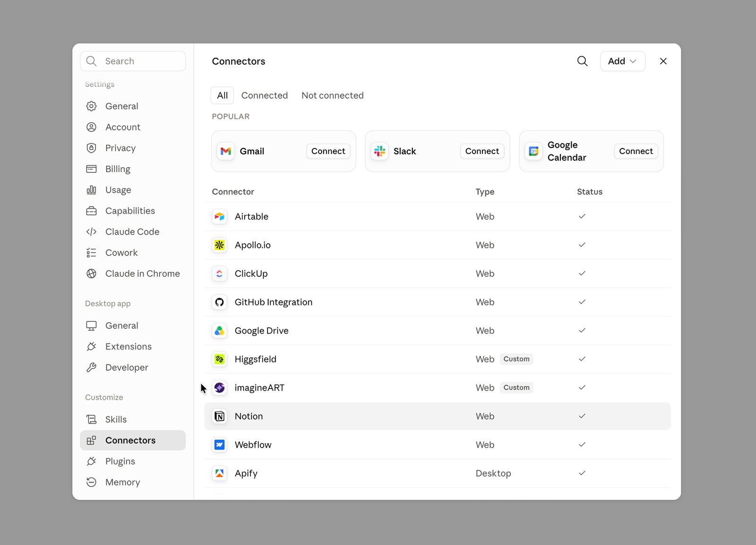Click the Gmail logo icon
Screen dimensions: 756x545
[x=226, y=151]
